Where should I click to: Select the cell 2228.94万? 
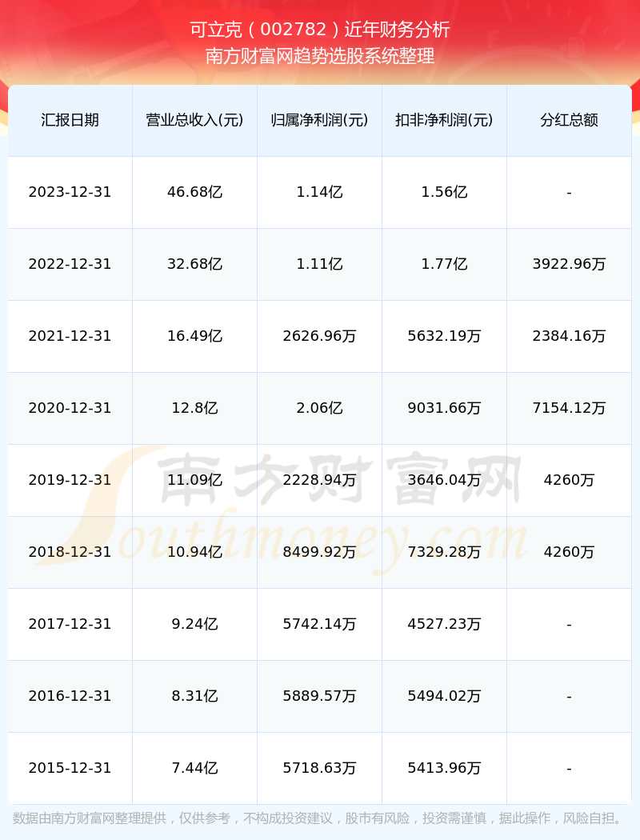(x=320, y=480)
